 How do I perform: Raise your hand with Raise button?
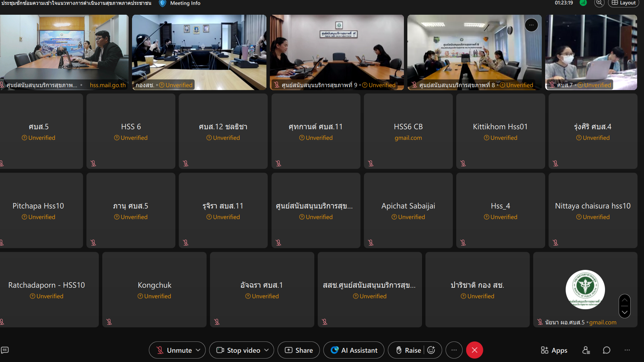(409, 350)
